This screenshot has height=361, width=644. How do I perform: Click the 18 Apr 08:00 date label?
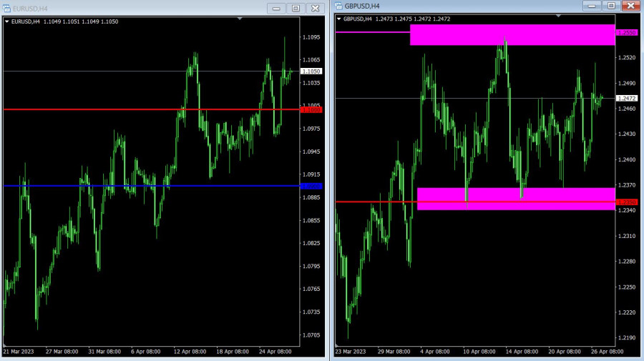click(x=233, y=352)
